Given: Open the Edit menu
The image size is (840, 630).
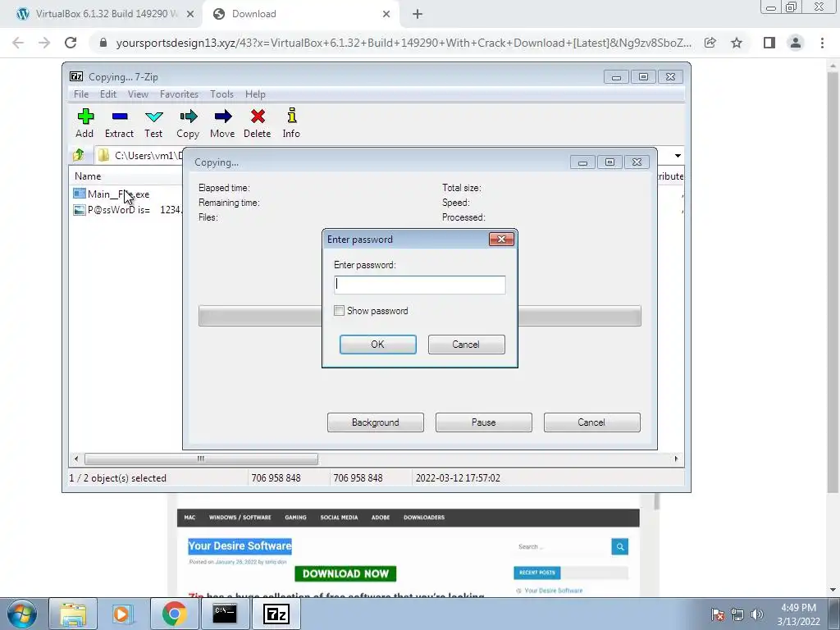Looking at the screenshot, I should [x=108, y=94].
